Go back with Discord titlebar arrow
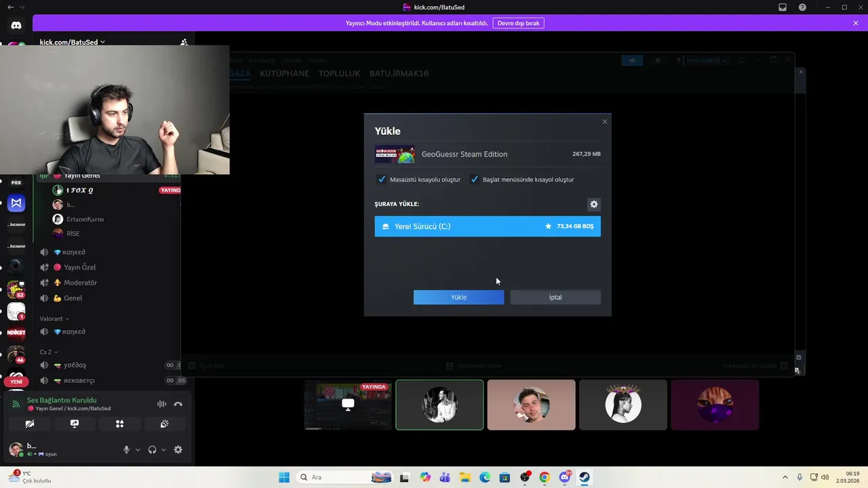The height and width of the screenshot is (488, 868). pyautogui.click(x=10, y=7)
